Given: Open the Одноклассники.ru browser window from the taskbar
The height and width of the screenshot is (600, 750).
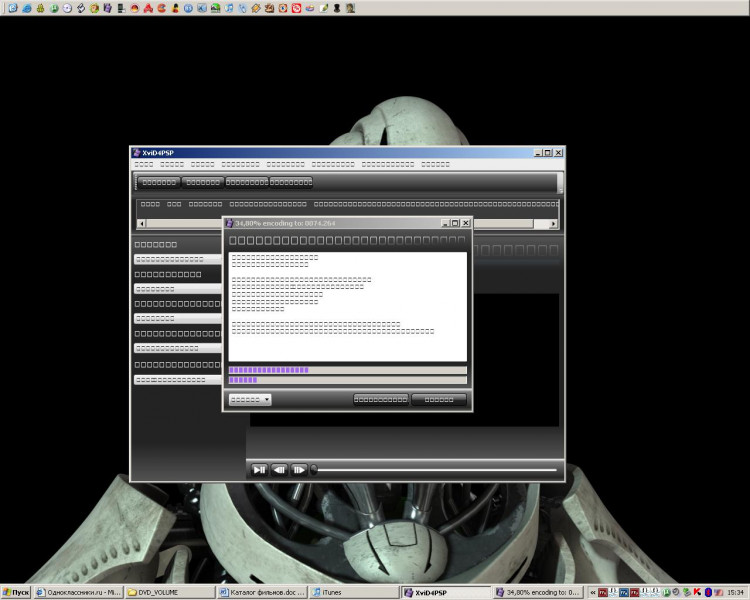Looking at the screenshot, I should point(78,592).
